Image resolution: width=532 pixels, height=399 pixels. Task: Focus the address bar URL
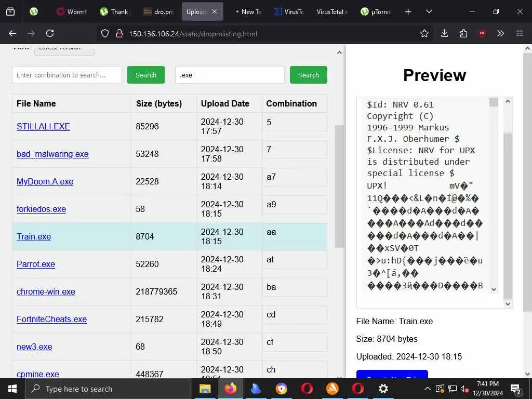(193, 34)
